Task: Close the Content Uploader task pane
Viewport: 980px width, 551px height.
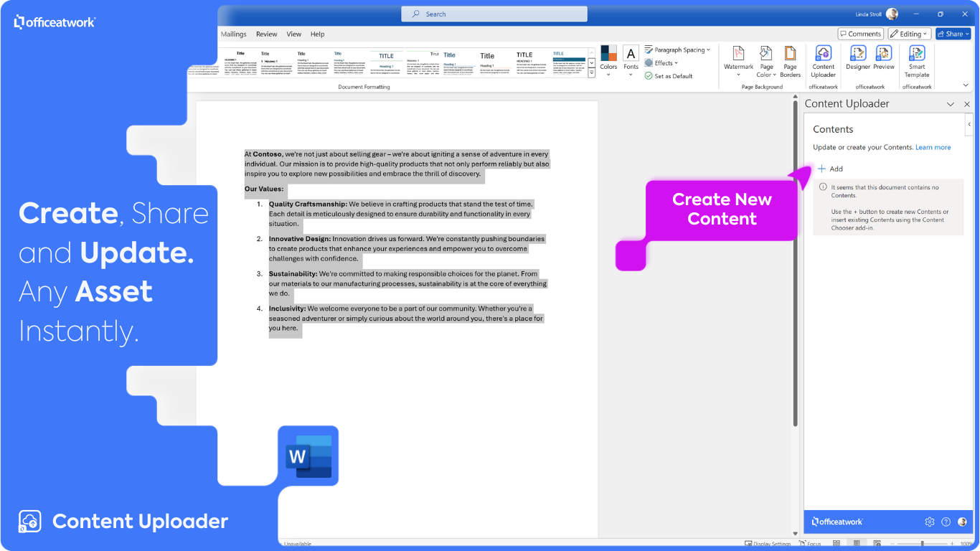Action: [x=966, y=104]
